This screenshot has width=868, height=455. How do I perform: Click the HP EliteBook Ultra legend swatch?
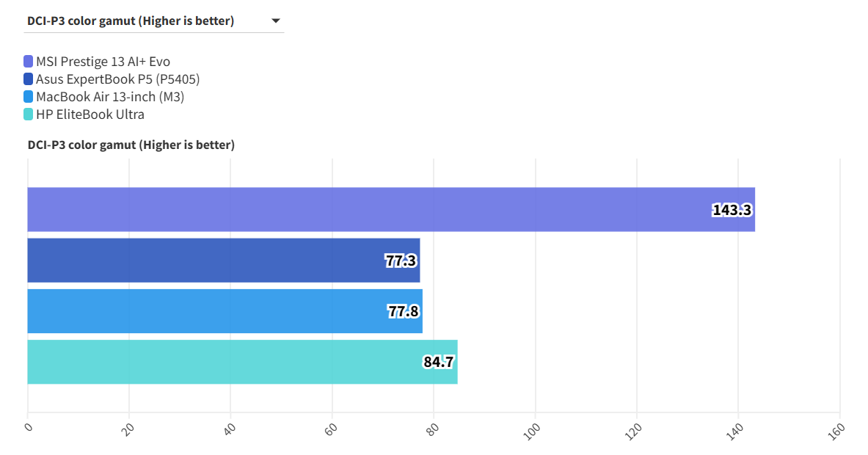click(29, 114)
